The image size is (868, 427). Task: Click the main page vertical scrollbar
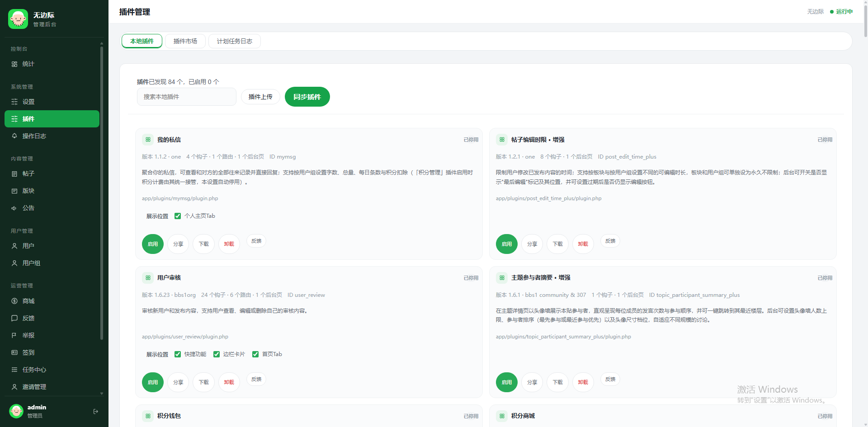click(x=865, y=20)
